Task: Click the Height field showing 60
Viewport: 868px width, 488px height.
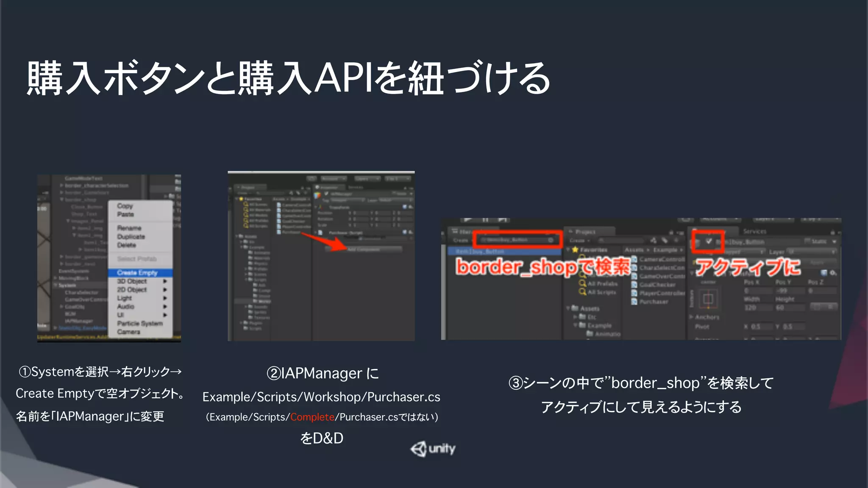Action: pyautogui.click(x=790, y=308)
